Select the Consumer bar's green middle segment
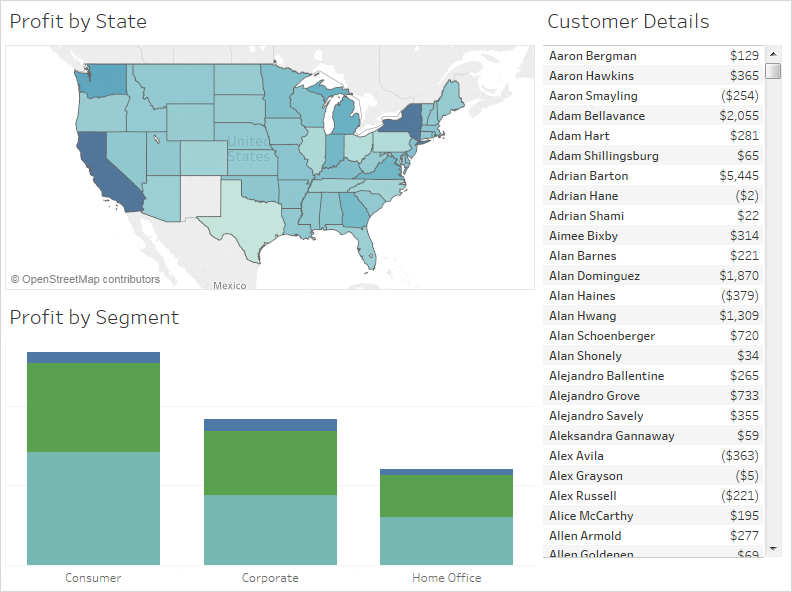 tap(93, 408)
